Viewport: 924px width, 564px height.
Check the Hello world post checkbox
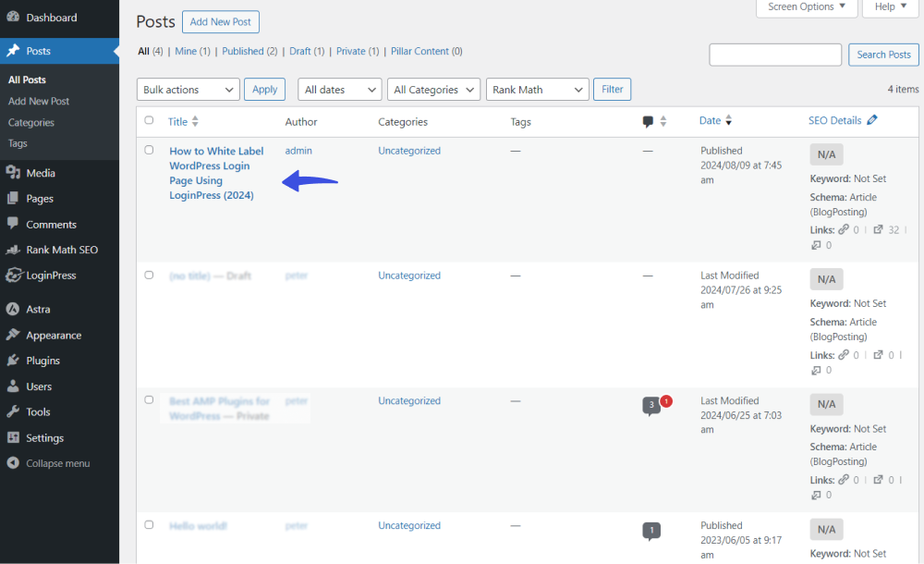pos(149,524)
